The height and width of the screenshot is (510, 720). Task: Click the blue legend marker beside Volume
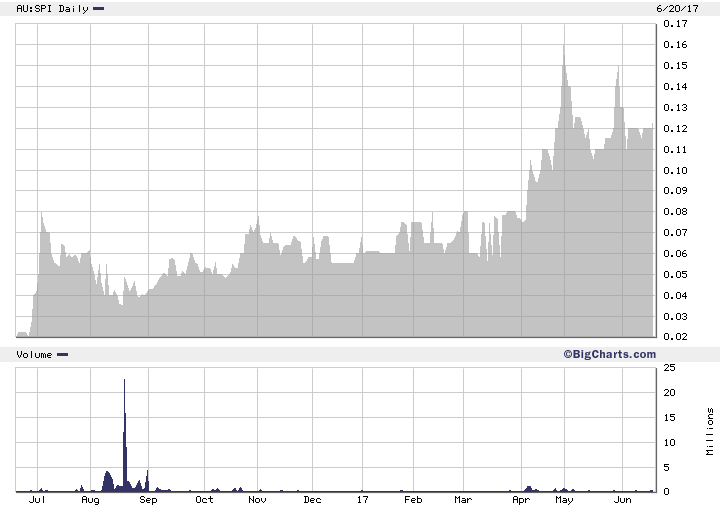(62, 354)
